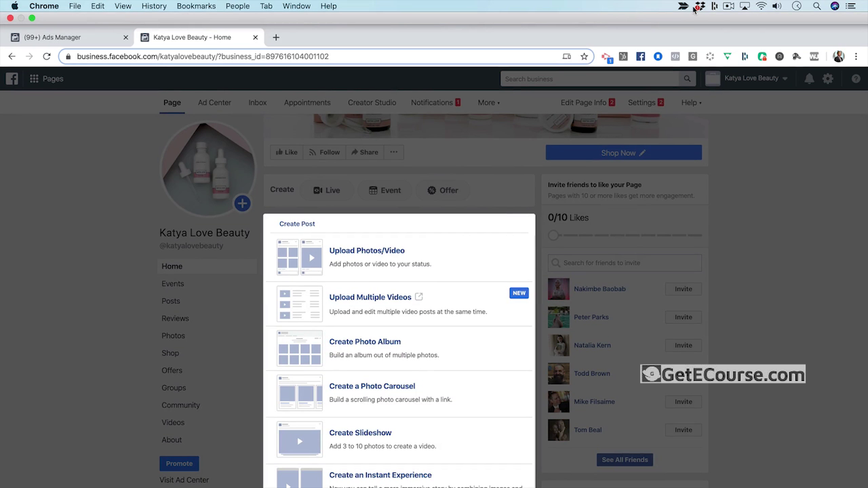
Task: Click the Live video button
Action: [326, 190]
